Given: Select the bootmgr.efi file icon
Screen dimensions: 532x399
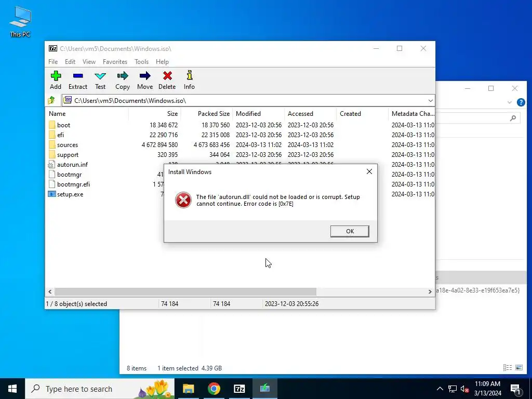Looking at the screenshot, I should click(51, 184).
